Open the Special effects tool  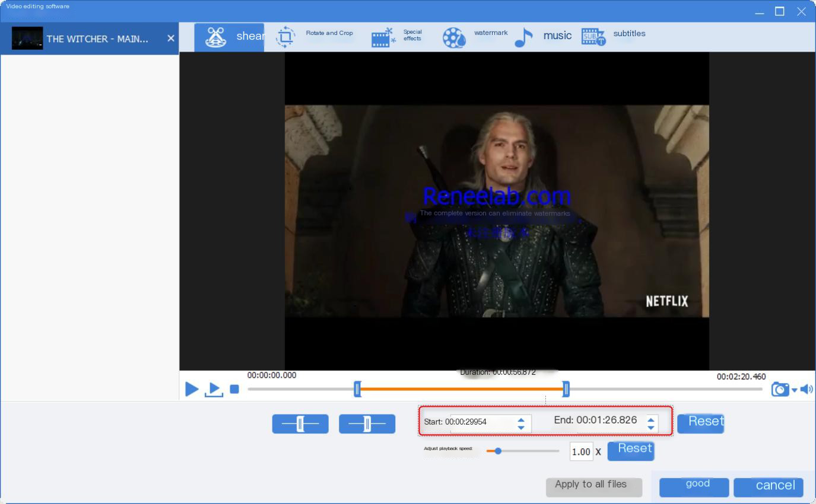[396, 37]
